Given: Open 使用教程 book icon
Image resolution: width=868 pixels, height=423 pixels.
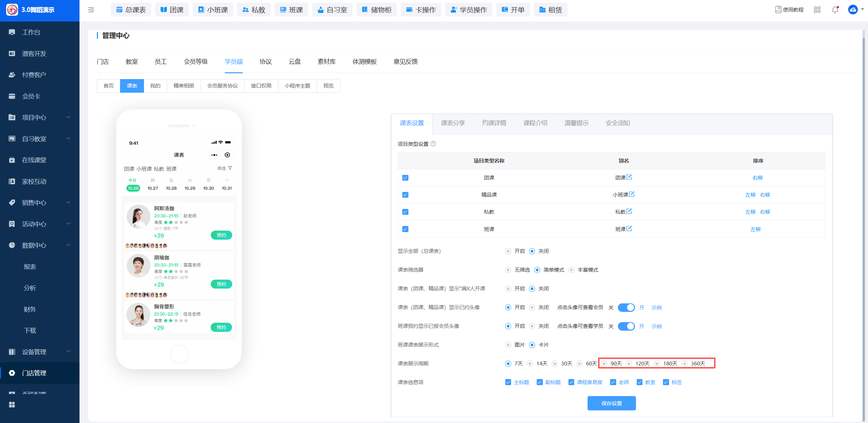Looking at the screenshot, I should coord(778,10).
